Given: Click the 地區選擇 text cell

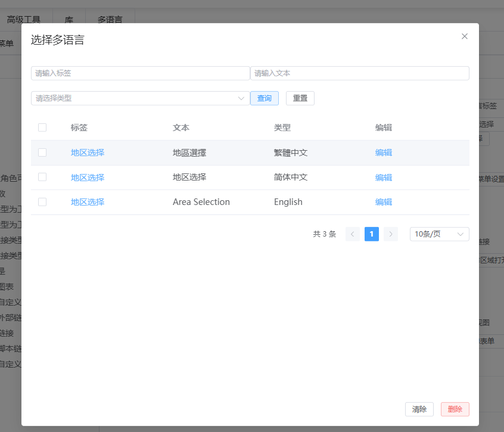Looking at the screenshot, I should [189, 153].
